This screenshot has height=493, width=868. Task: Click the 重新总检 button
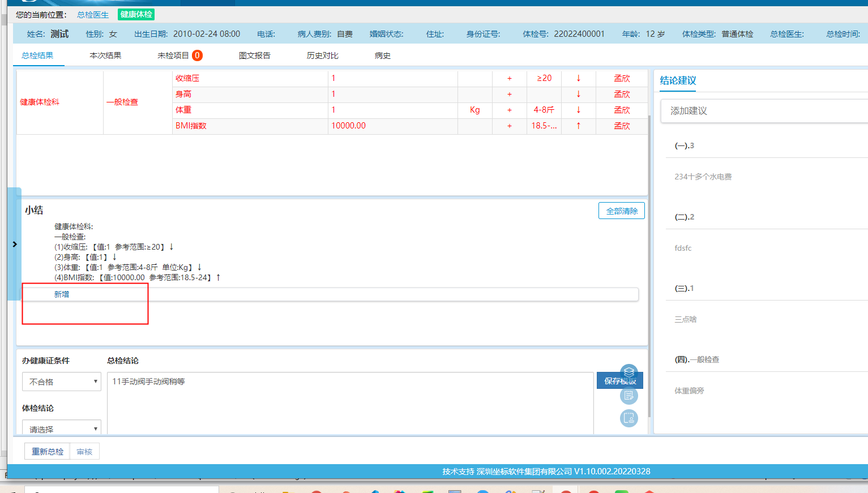coord(48,451)
